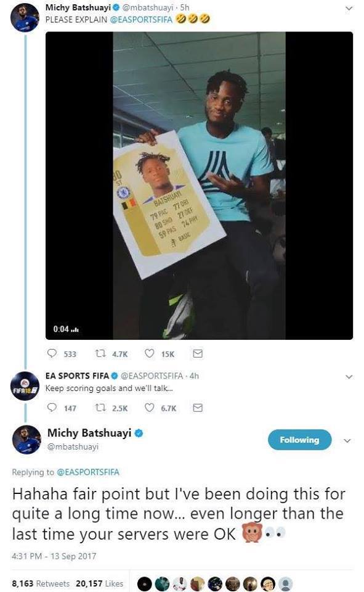Image resolution: width=364 pixels, height=592 pixels.
Task: Open the @EASPORTSFIFA mention in first tweet
Action: pyautogui.click(x=141, y=19)
